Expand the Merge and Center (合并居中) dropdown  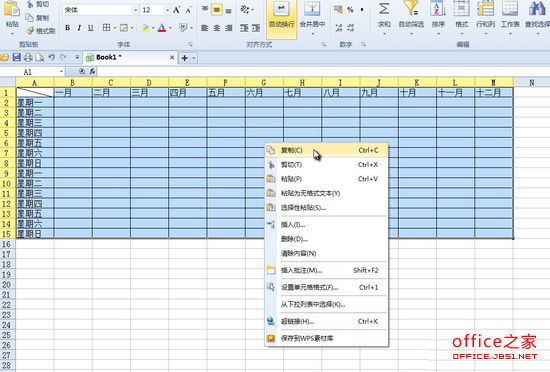(x=312, y=34)
